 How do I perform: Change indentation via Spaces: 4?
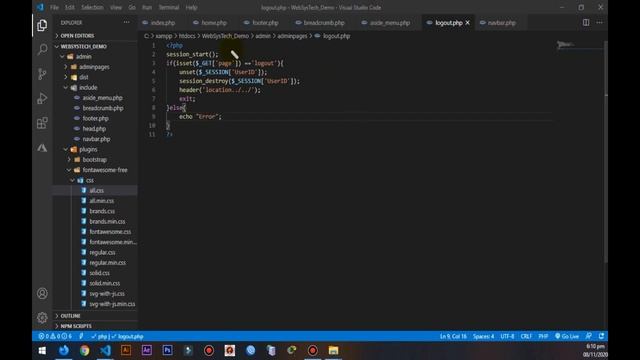tap(484, 336)
